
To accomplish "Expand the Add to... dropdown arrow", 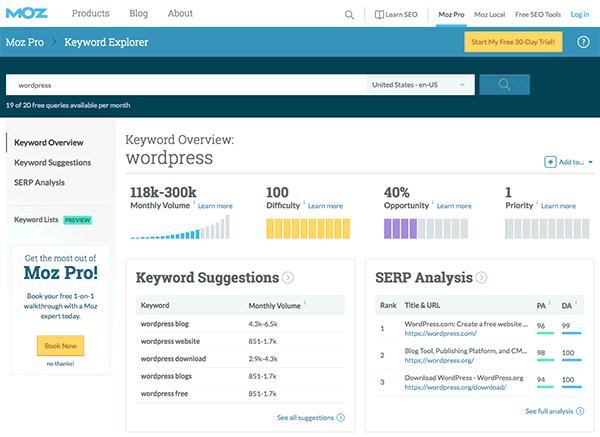I will click(x=590, y=162).
